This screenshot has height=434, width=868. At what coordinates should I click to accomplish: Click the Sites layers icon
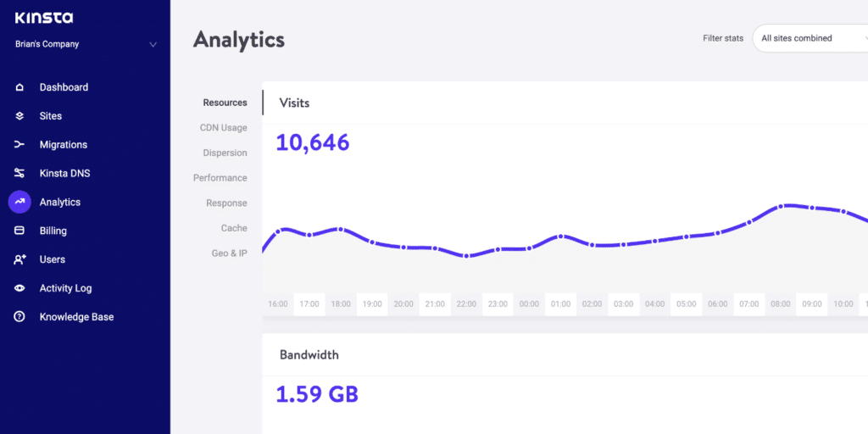19,116
